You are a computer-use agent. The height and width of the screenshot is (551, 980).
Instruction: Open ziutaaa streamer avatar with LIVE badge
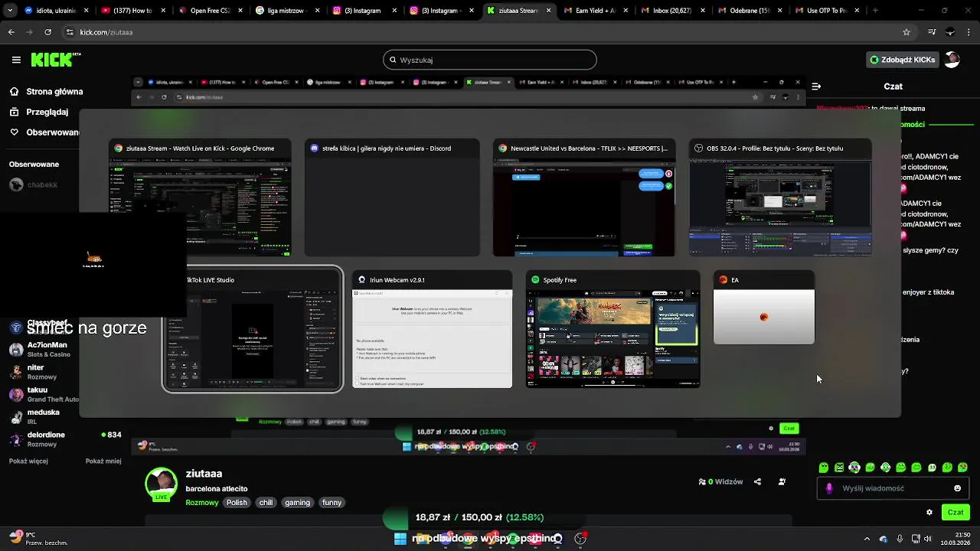tap(161, 484)
